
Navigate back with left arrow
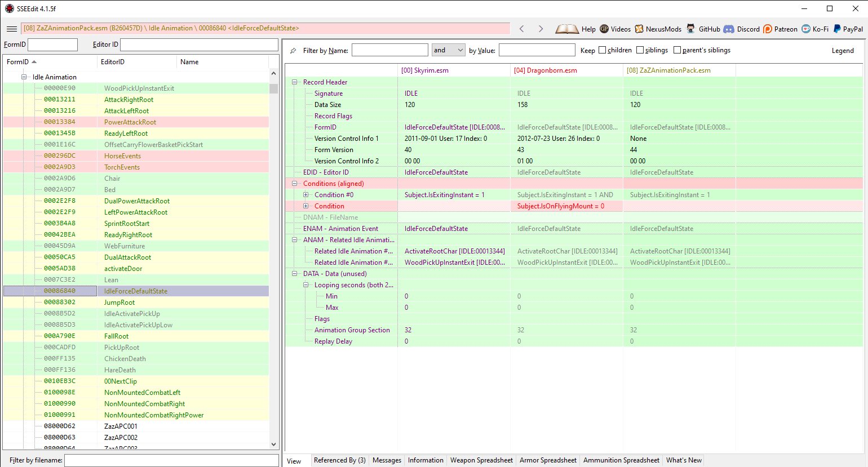(x=522, y=29)
